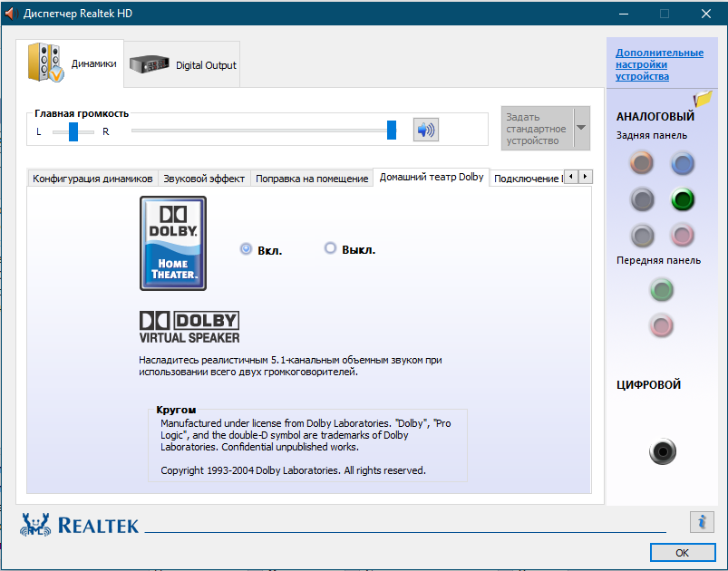Image resolution: width=728 pixels, height=571 pixels.
Task: Show earlier tabs with left arrow
Action: click(571, 177)
